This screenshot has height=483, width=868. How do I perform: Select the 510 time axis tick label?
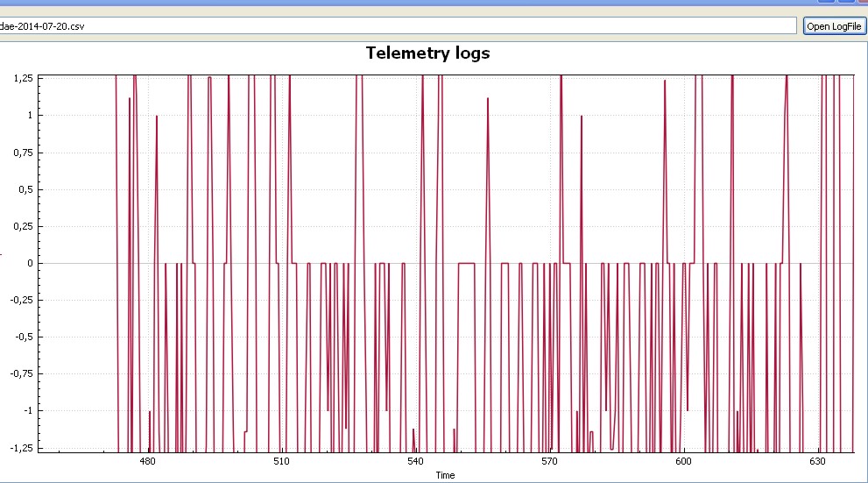[281, 461]
